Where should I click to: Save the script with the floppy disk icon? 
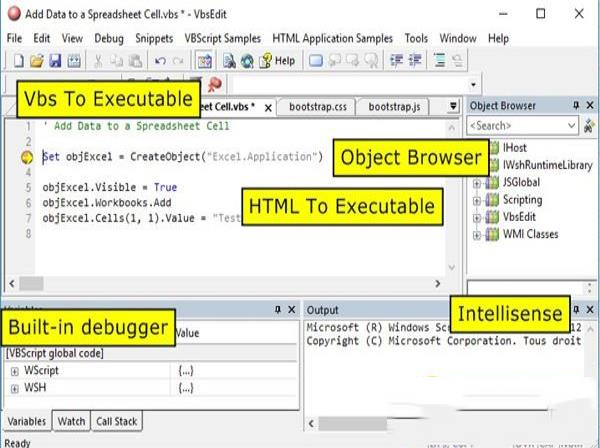[54, 61]
